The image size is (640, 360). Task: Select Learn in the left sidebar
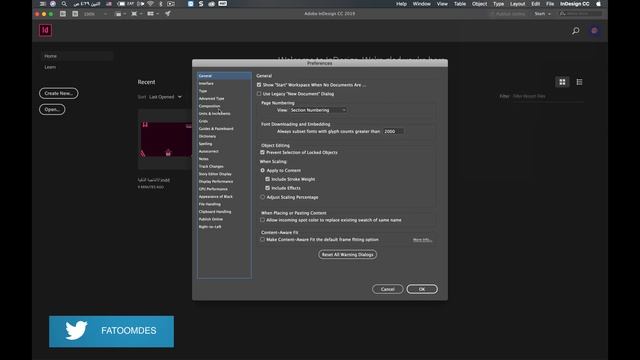pyautogui.click(x=50, y=67)
